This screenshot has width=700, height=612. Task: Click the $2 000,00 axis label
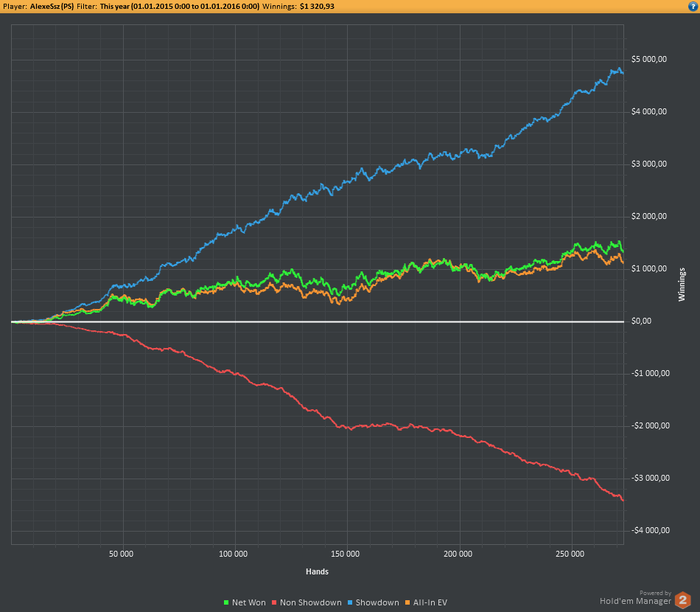(x=649, y=216)
